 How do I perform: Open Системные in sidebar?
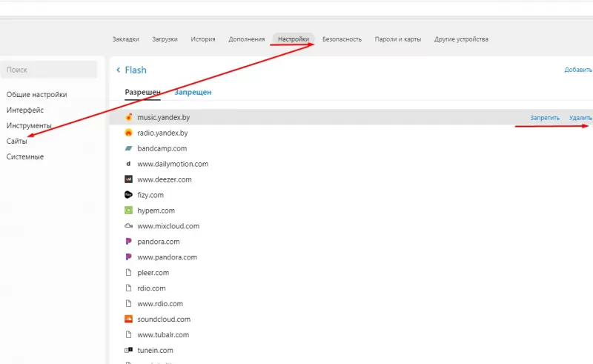[x=25, y=156]
